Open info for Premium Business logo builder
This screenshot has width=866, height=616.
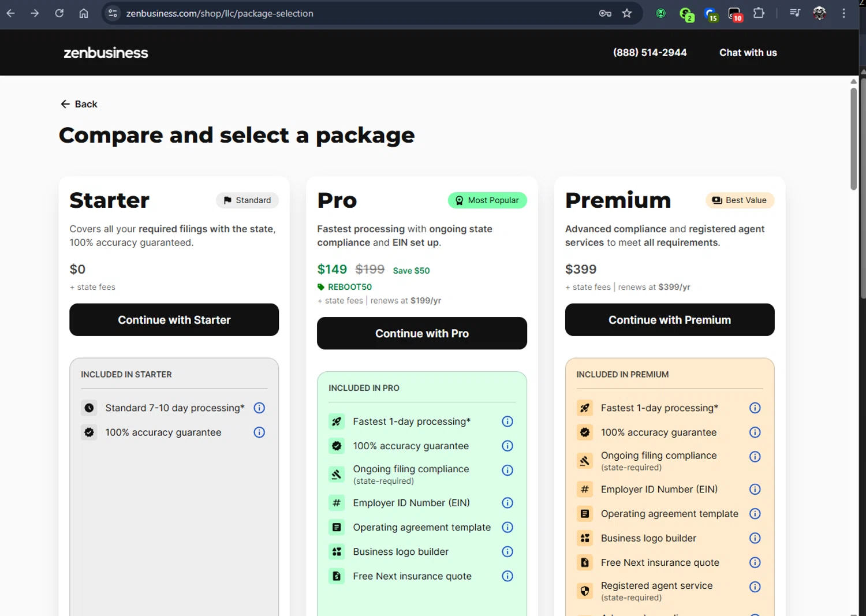[x=755, y=538]
